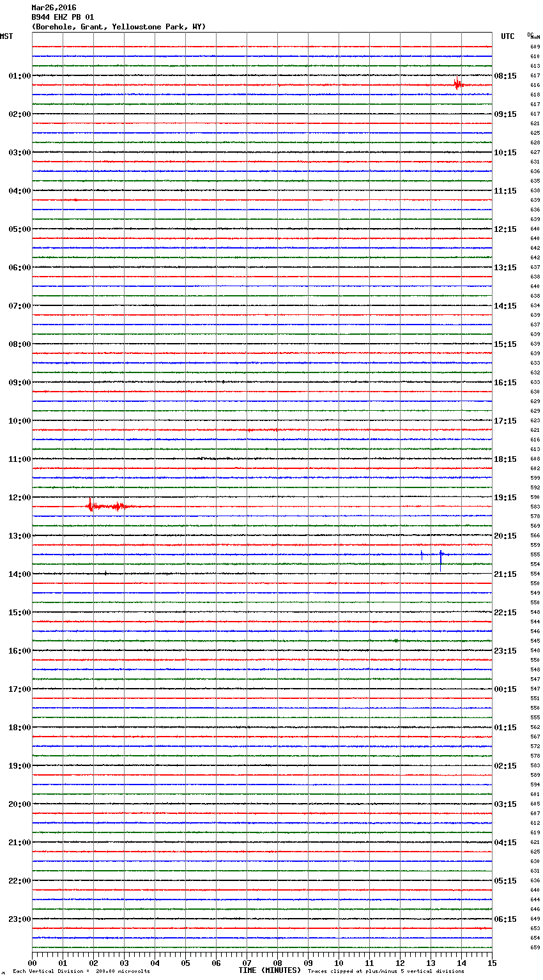This screenshot has height=980, width=543.
Task: Select the 17:00 MST time label
Action: point(19,689)
